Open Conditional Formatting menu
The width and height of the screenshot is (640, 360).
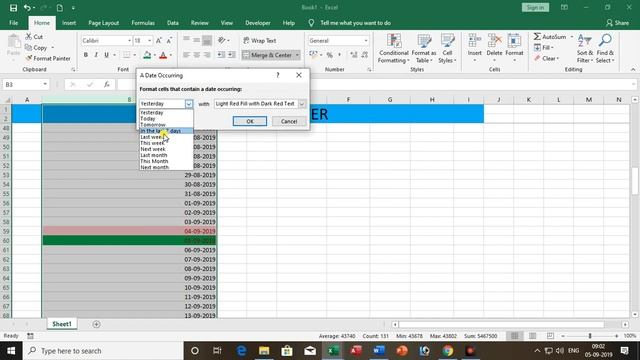pyautogui.click(x=393, y=49)
